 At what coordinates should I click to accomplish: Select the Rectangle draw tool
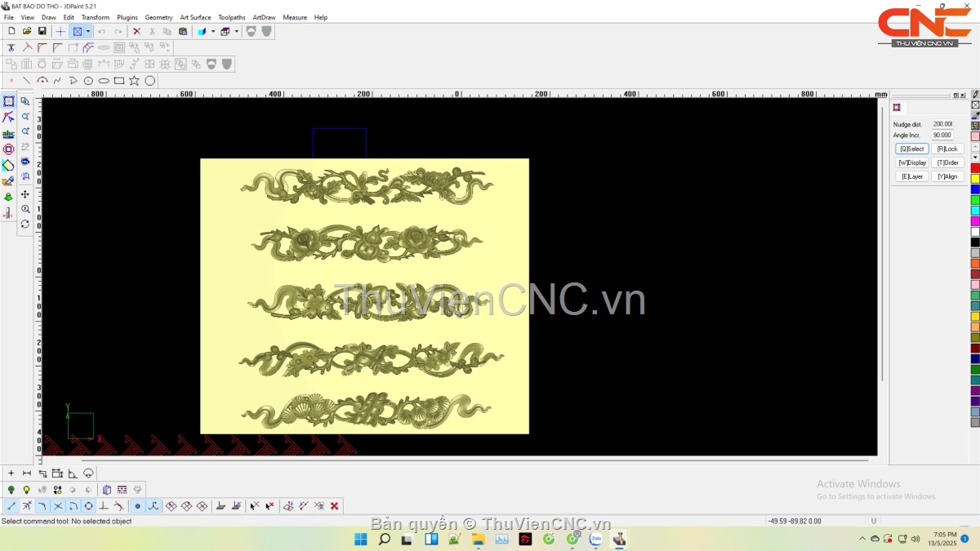pyautogui.click(x=119, y=81)
